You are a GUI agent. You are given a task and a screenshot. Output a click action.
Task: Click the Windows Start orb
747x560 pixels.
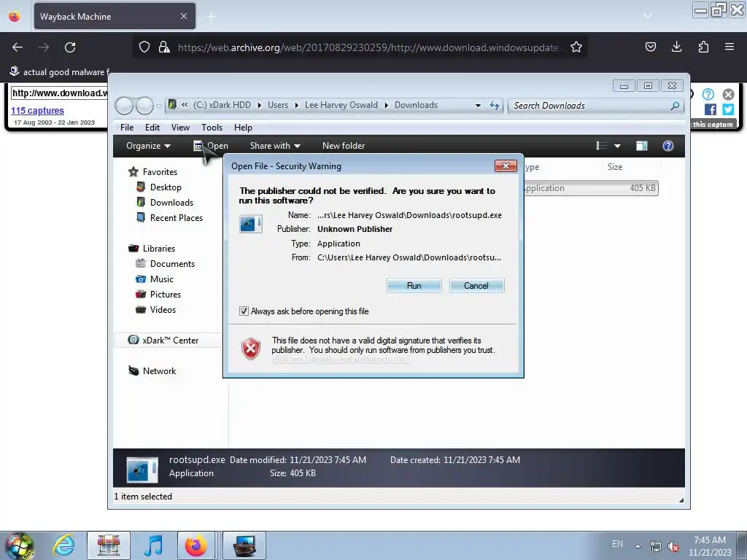click(x=20, y=545)
